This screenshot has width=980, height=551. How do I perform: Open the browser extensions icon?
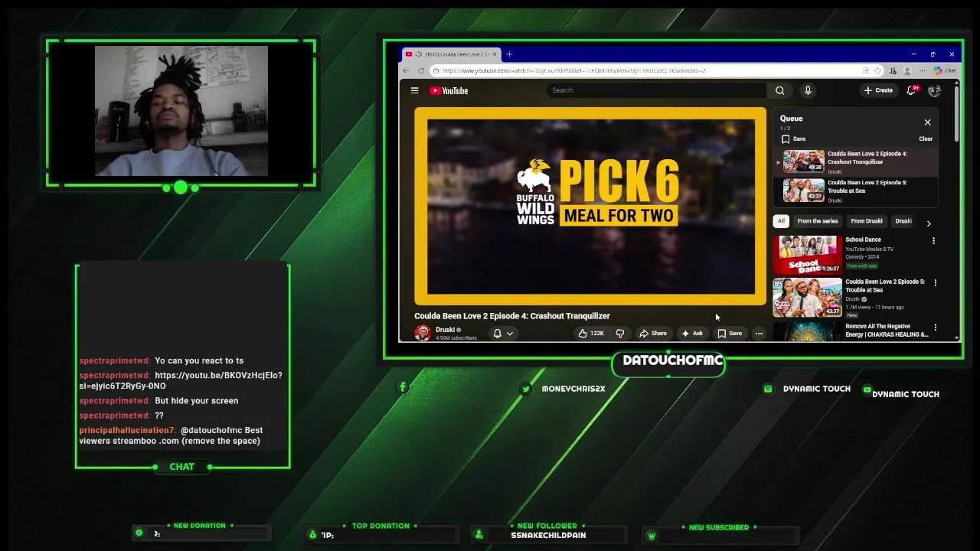click(893, 70)
